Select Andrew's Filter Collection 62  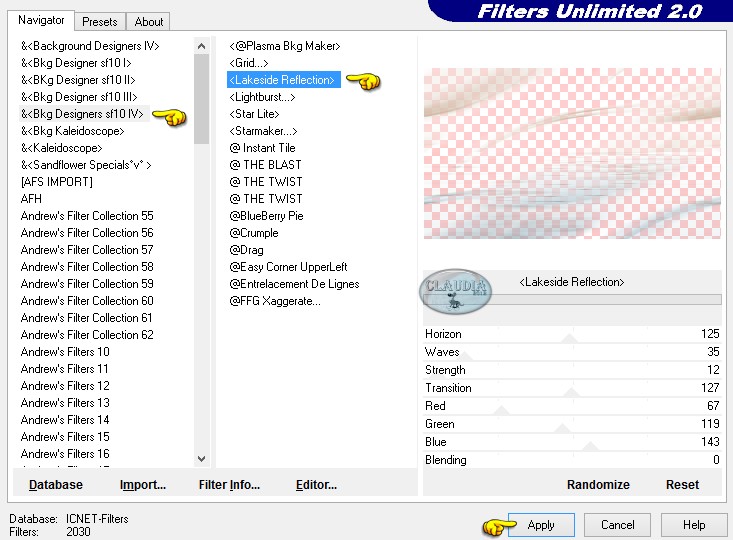(87, 335)
